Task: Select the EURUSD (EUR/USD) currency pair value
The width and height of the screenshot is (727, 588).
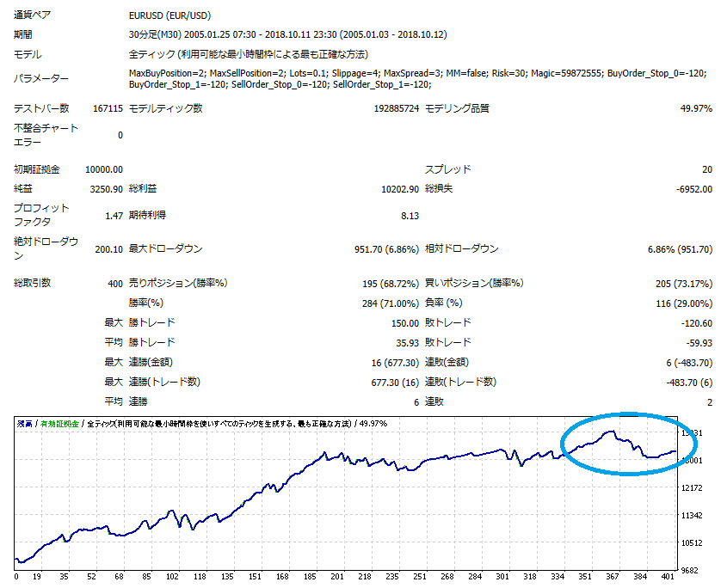Action: point(169,15)
